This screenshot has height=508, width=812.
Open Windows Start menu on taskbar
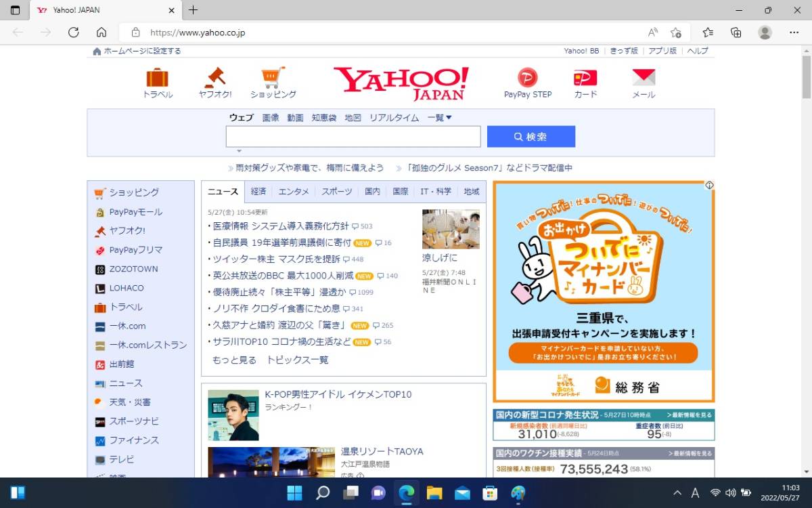(295, 492)
